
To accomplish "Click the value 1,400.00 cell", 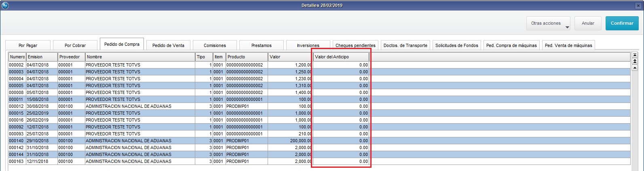I will point(290,92).
